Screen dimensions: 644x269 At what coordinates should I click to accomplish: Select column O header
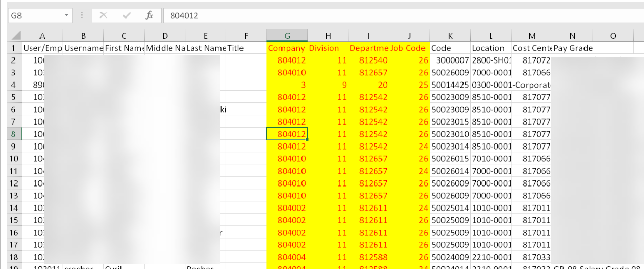(x=613, y=36)
